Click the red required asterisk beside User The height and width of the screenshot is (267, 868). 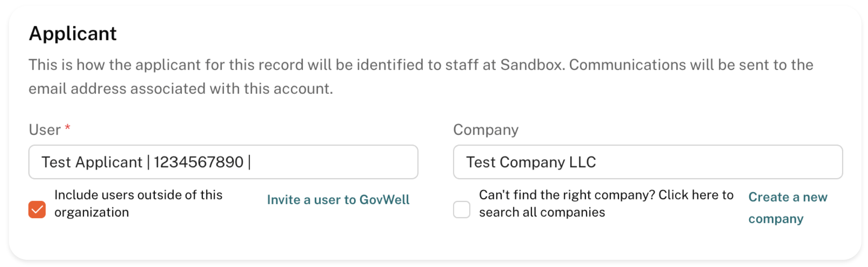click(x=67, y=128)
